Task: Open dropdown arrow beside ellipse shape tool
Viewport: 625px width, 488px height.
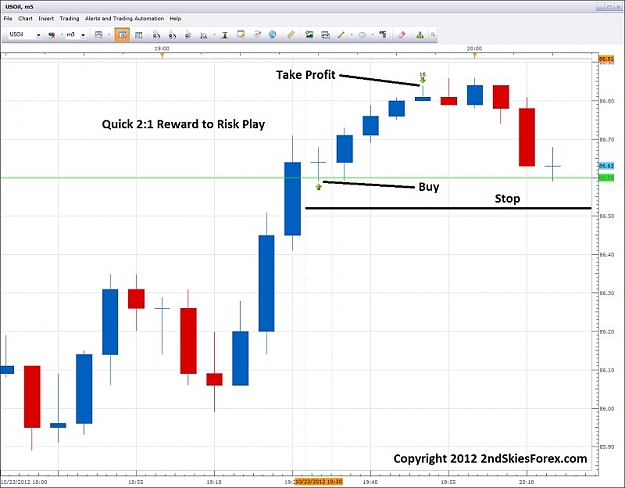Action: point(372,35)
